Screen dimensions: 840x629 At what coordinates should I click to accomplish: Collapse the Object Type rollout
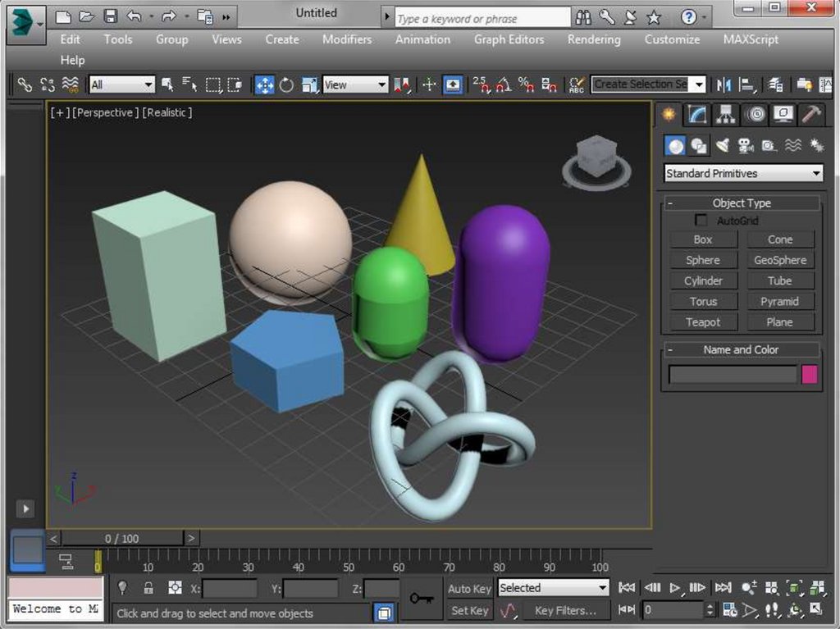[x=670, y=203]
